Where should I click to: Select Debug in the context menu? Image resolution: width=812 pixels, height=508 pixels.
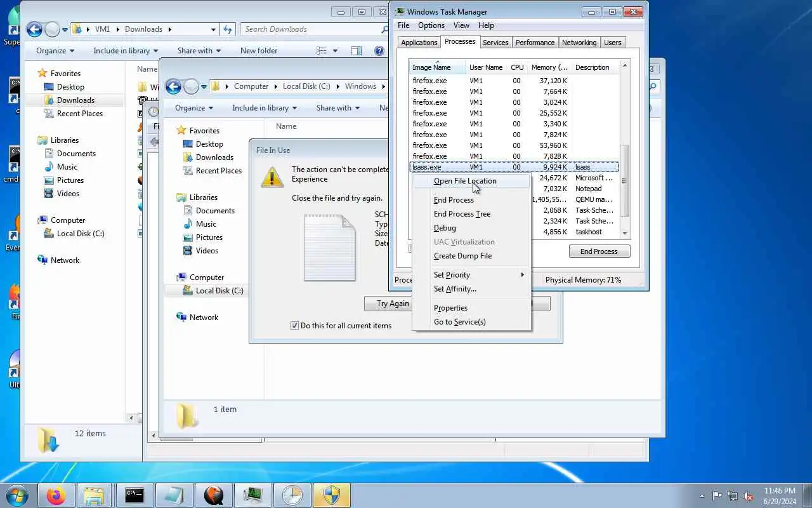[x=471, y=228]
